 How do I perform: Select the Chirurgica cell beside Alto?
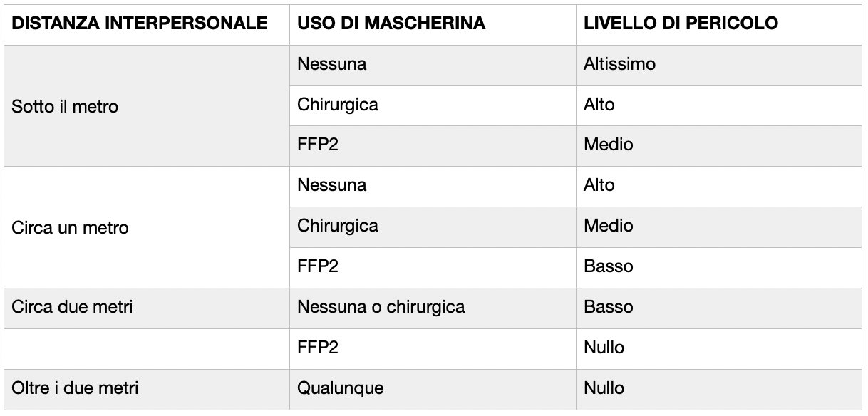coord(338,105)
